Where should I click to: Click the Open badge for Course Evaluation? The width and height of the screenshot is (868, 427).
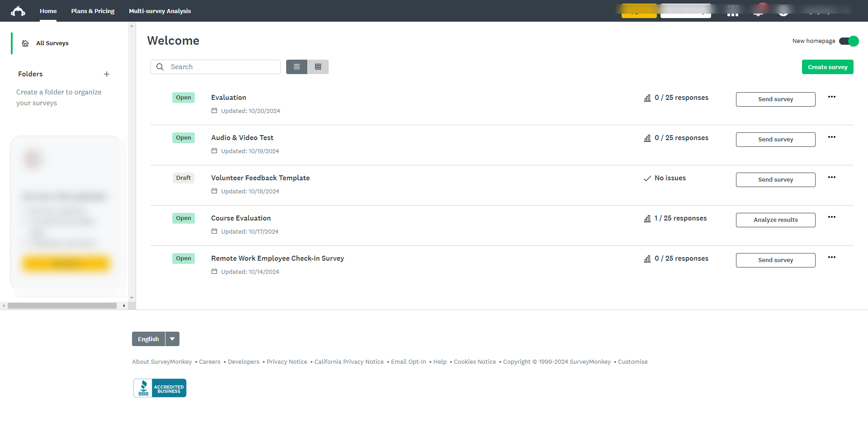pos(184,218)
